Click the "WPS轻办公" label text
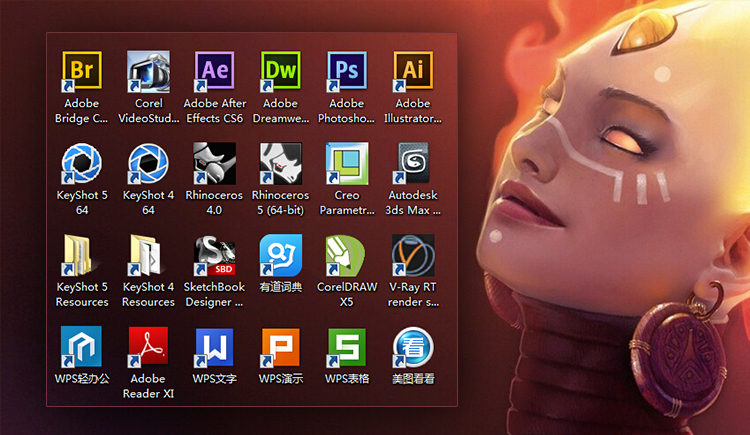 (x=82, y=379)
